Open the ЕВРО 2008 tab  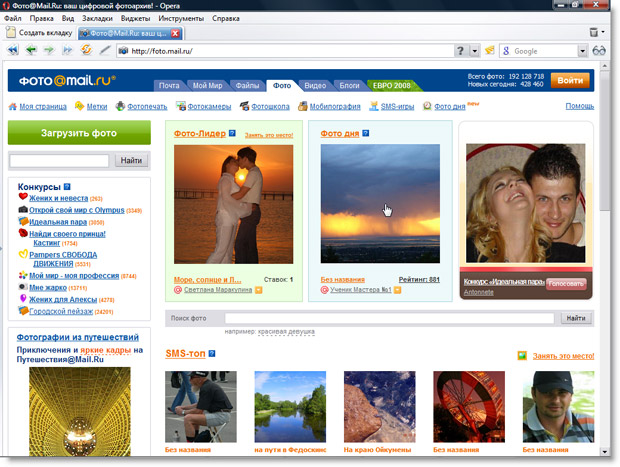click(x=392, y=85)
